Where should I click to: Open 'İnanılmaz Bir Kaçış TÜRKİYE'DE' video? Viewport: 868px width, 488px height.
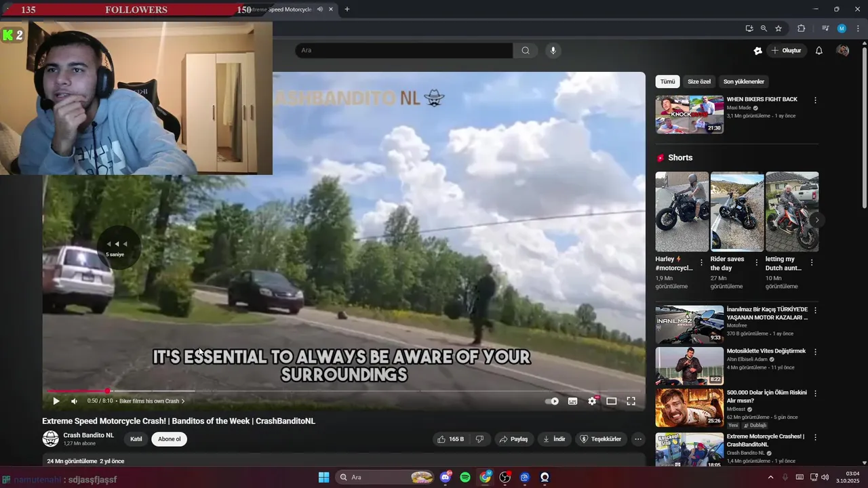pyautogui.click(x=690, y=325)
